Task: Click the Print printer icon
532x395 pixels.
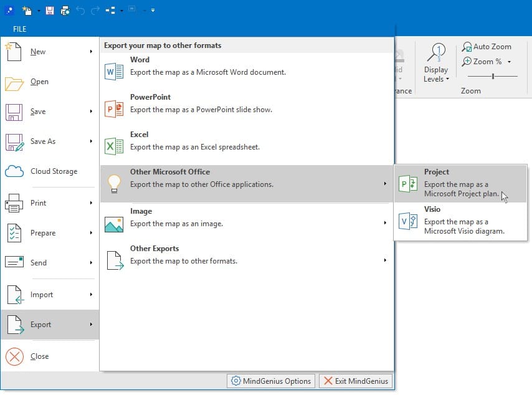Action: (x=14, y=203)
